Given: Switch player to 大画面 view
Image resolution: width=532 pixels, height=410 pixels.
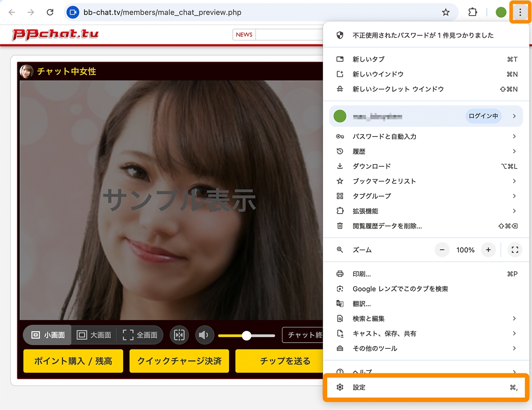Looking at the screenshot, I should click(x=94, y=335).
